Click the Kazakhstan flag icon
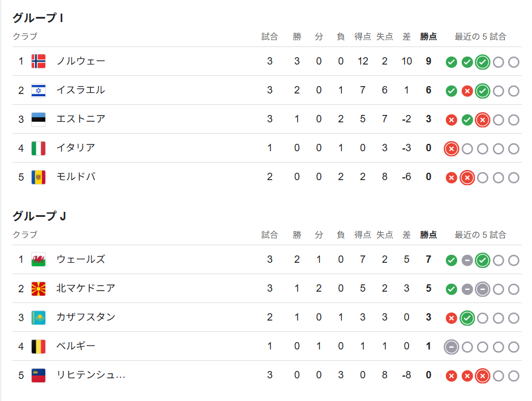 click(38, 318)
